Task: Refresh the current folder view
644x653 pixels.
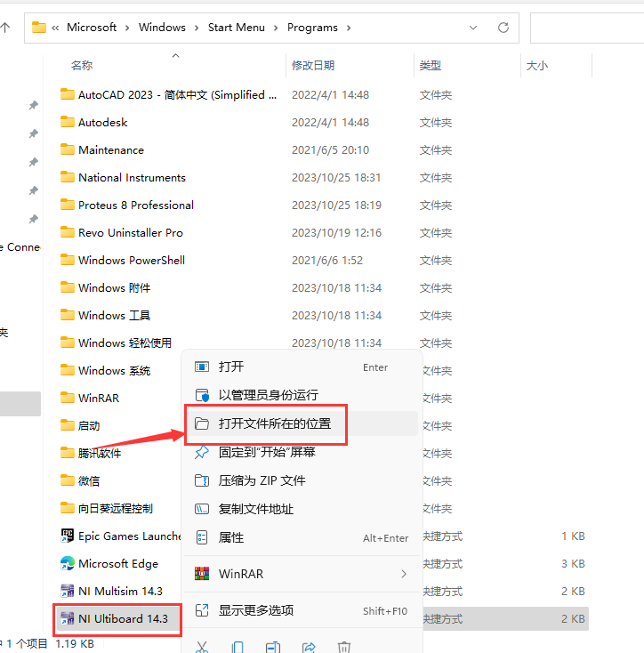Action: point(503,28)
